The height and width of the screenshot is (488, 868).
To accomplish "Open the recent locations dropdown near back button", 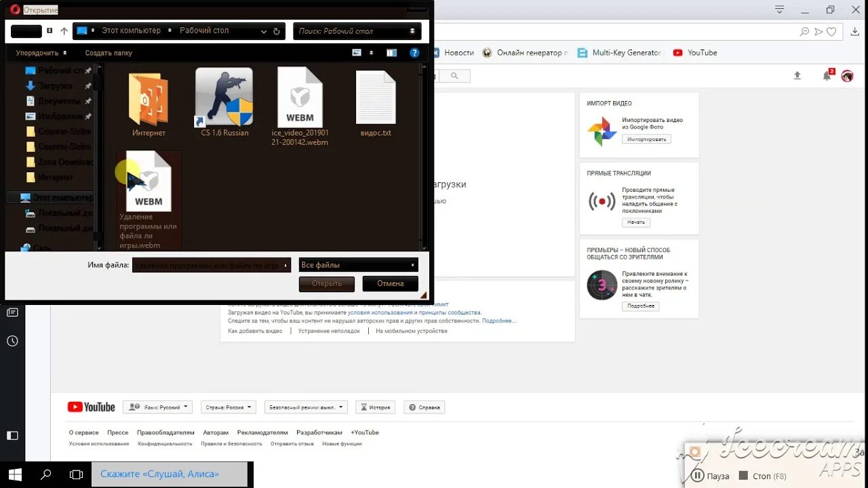I will pyautogui.click(x=50, y=31).
